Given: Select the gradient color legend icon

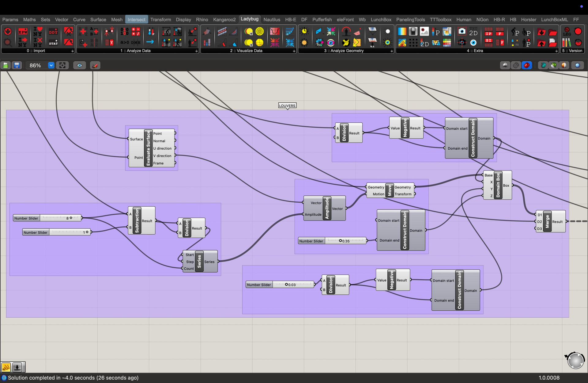Looking at the screenshot, I should click(x=402, y=32).
